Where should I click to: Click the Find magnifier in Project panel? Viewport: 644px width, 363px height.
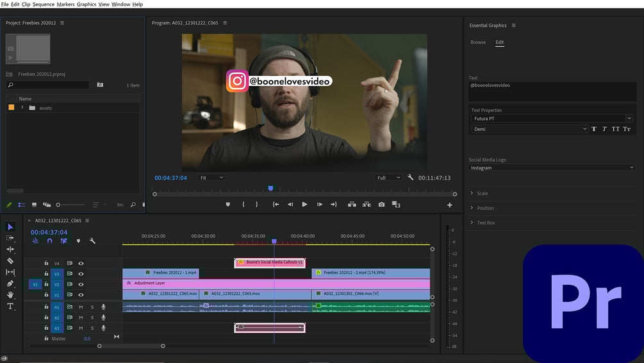133,205
